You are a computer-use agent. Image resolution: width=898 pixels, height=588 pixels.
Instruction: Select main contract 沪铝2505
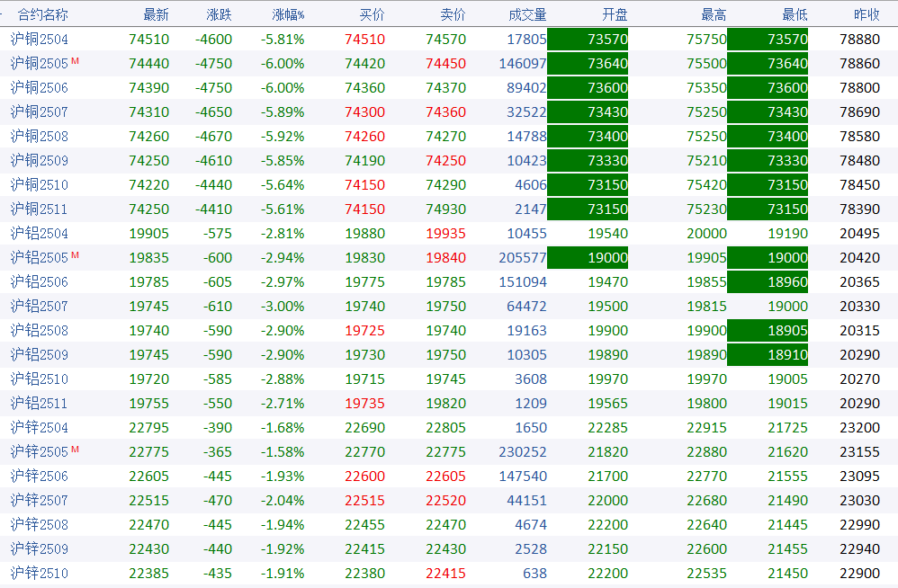(39, 258)
